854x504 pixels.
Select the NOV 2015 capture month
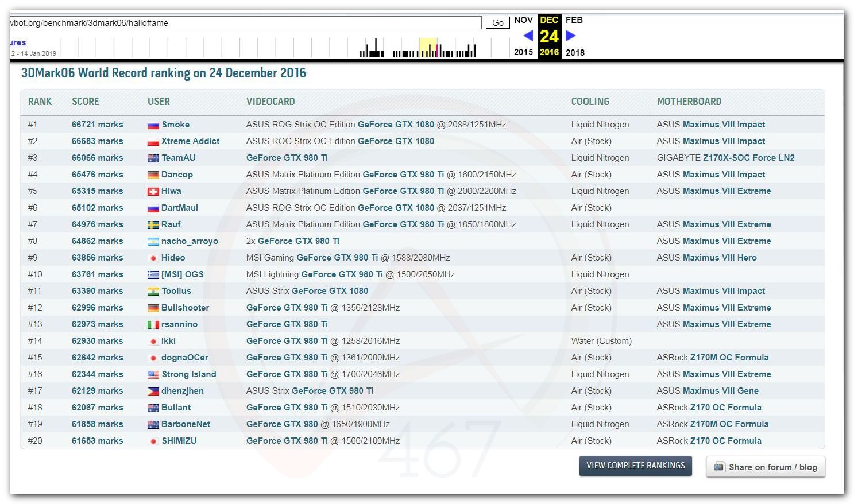[x=523, y=36]
